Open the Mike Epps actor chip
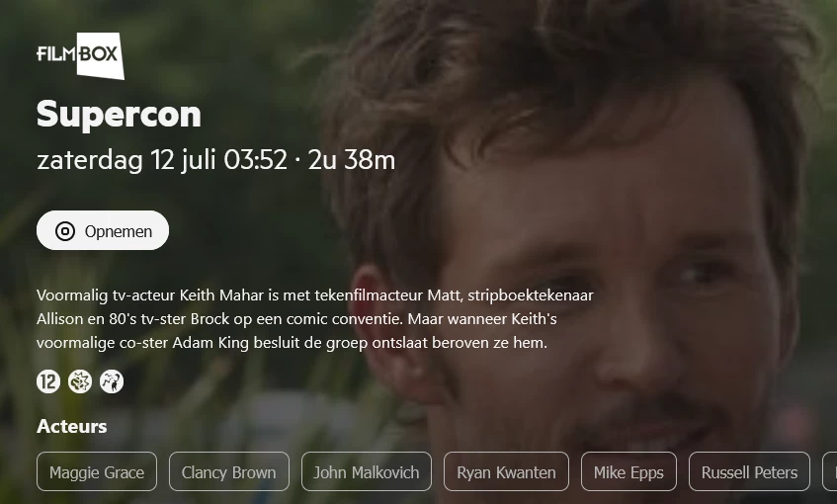This screenshot has height=504, width=837. point(628,471)
